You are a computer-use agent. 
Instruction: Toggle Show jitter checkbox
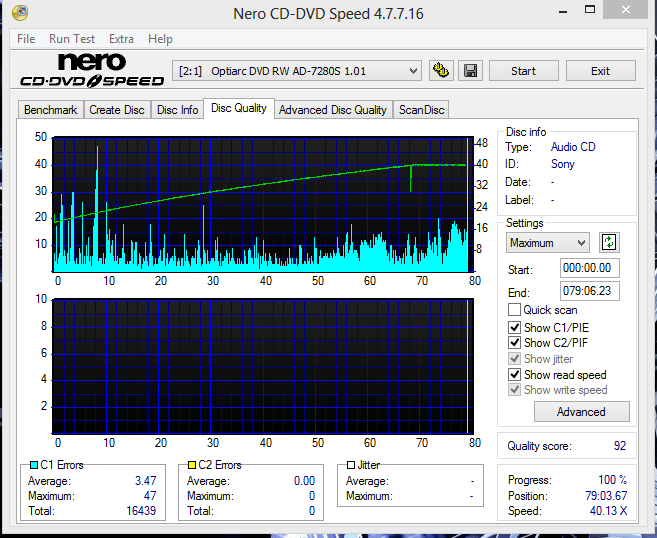(x=514, y=359)
